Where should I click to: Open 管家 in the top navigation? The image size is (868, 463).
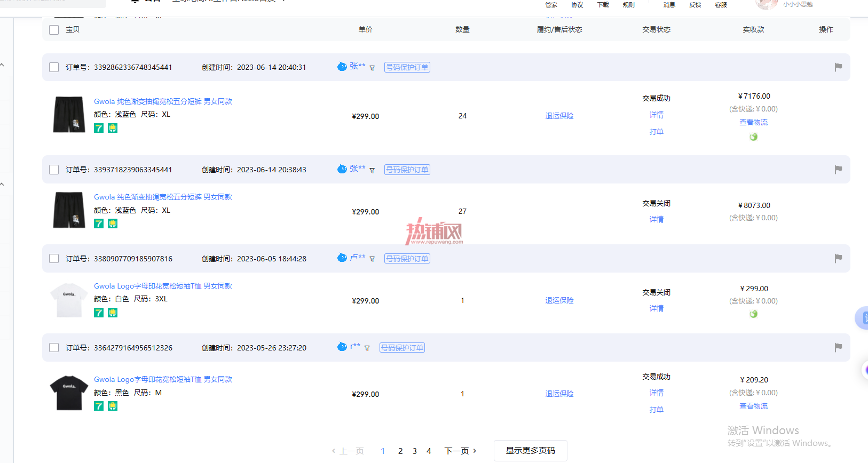point(551,5)
